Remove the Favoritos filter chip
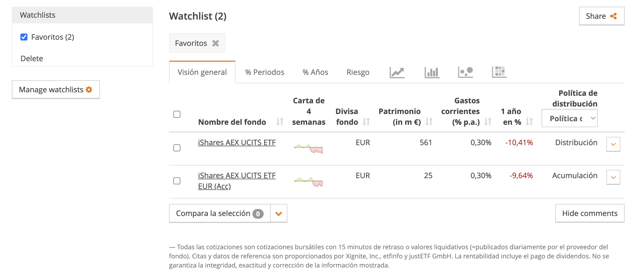This screenshot has height=271, width=644. [215, 43]
